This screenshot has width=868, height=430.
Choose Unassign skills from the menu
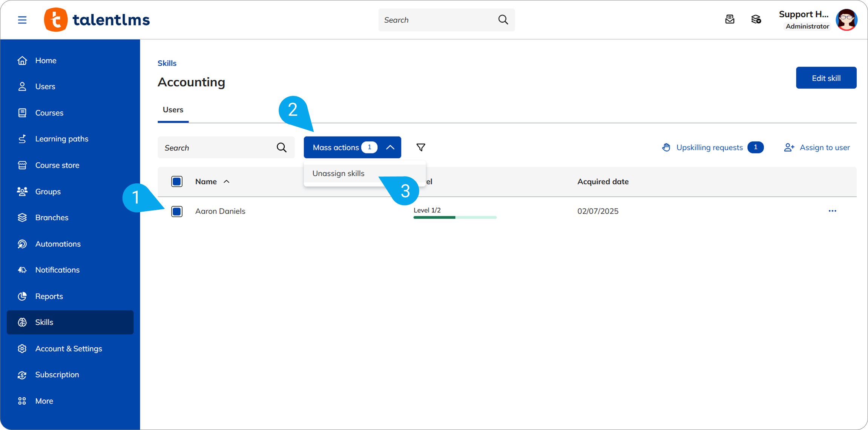pyautogui.click(x=338, y=174)
